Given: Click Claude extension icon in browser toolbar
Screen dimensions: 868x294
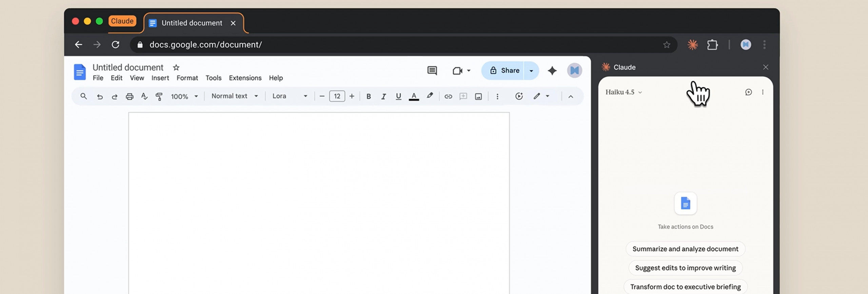Looking at the screenshot, I should pyautogui.click(x=692, y=45).
